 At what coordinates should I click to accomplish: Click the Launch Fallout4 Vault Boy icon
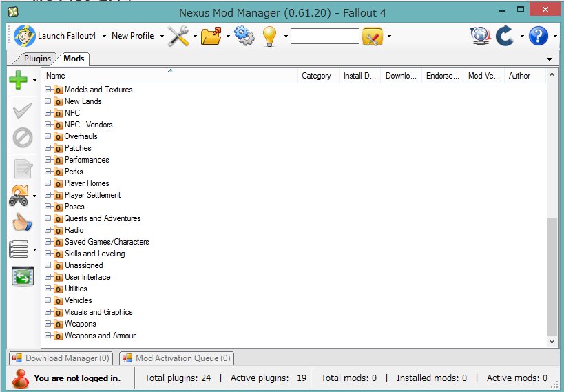(x=25, y=36)
